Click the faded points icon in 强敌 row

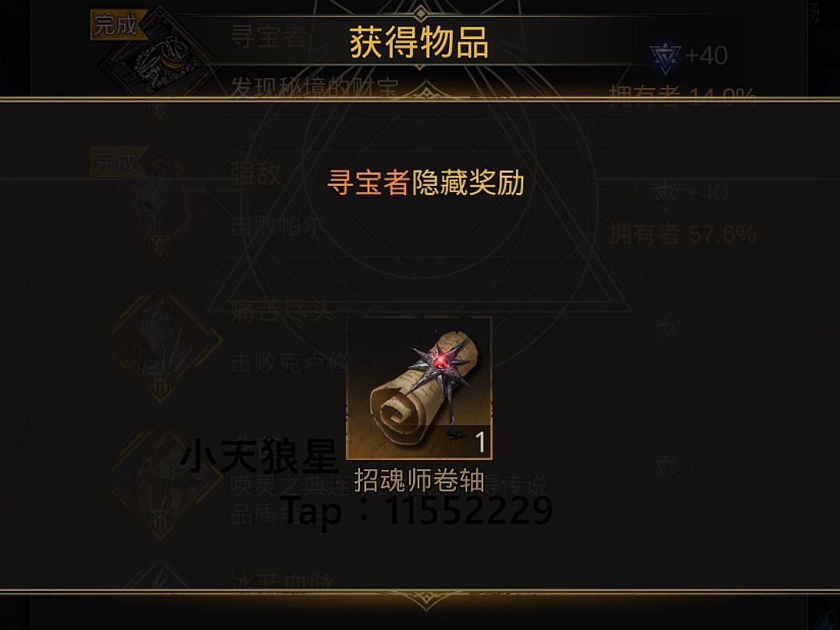[665, 195]
